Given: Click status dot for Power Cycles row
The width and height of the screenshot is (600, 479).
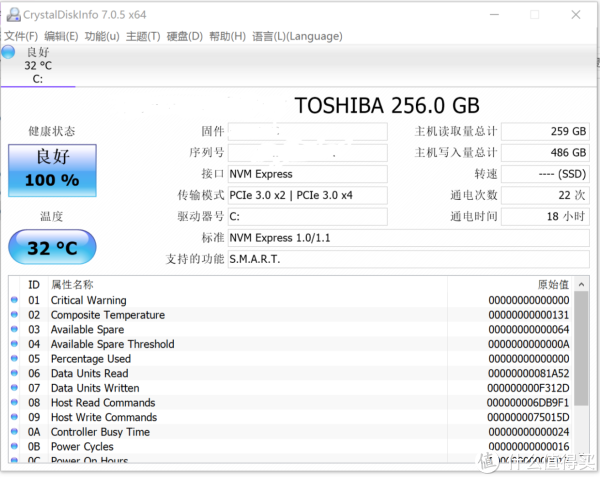Looking at the screenshot, I should pos(14,446).
